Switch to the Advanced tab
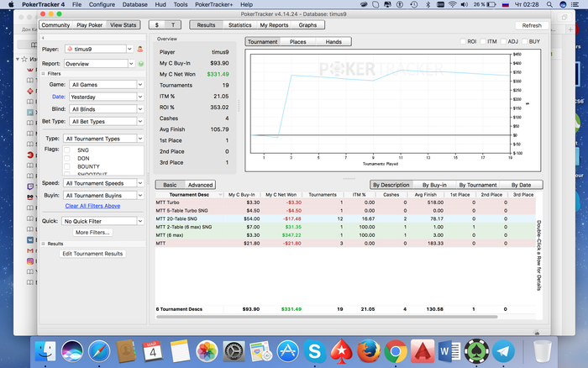This screenshot has width=588, height=368. [200, 185]
